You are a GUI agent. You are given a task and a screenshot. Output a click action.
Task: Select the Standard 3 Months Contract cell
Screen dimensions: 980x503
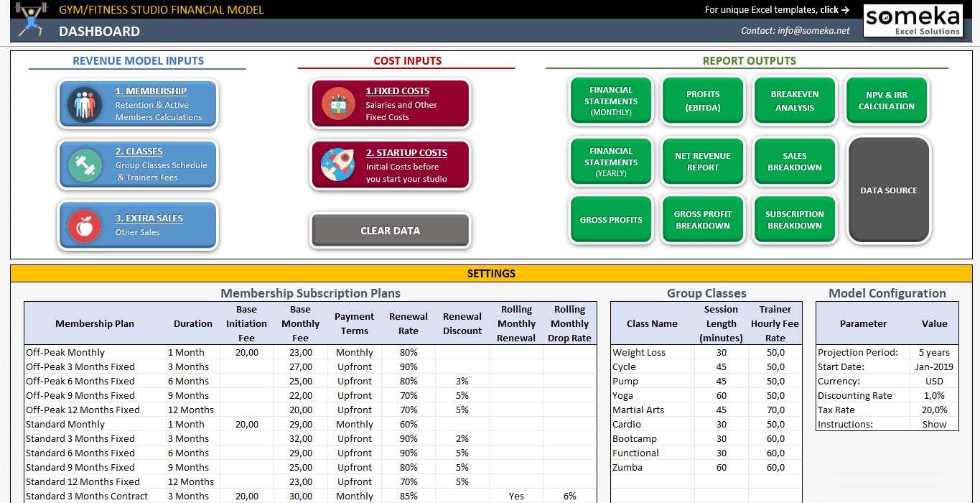pyautogui.click(x=95, y=497)
